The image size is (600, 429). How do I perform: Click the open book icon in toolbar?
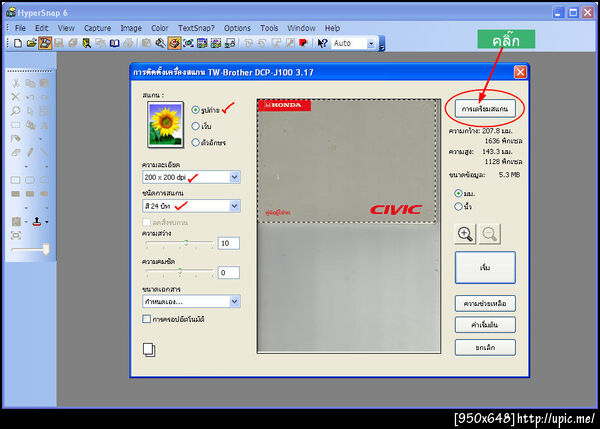tap(114, 43)
